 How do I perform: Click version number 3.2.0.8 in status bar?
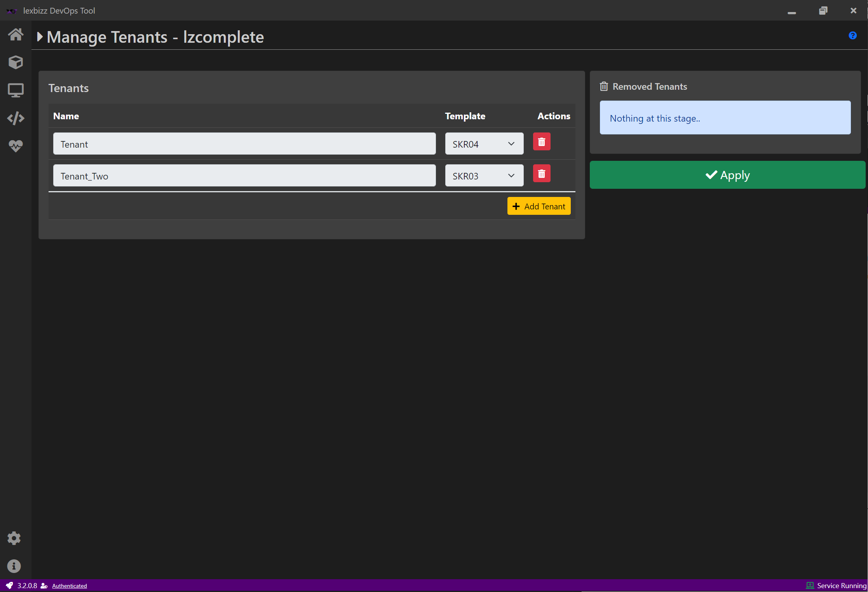coord(27,586)
